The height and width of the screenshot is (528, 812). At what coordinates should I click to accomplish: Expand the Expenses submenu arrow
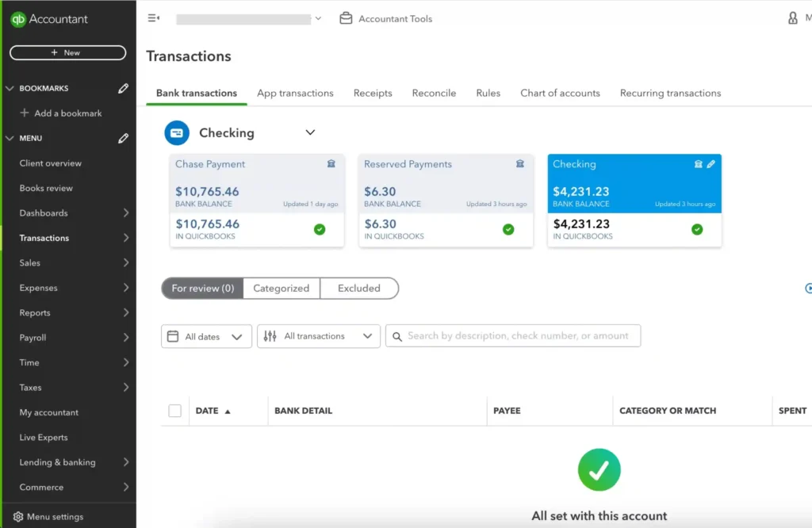126,288
